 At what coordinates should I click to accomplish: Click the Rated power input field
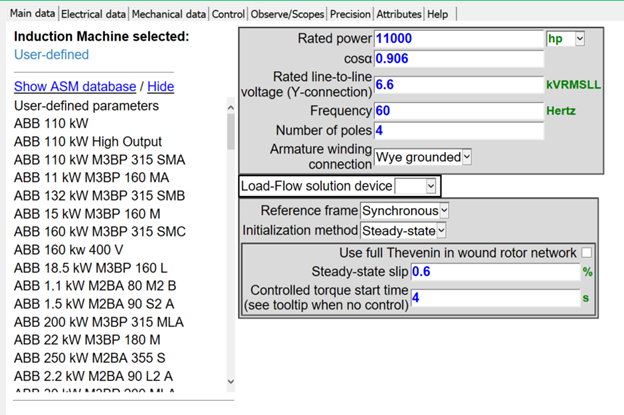459,39
